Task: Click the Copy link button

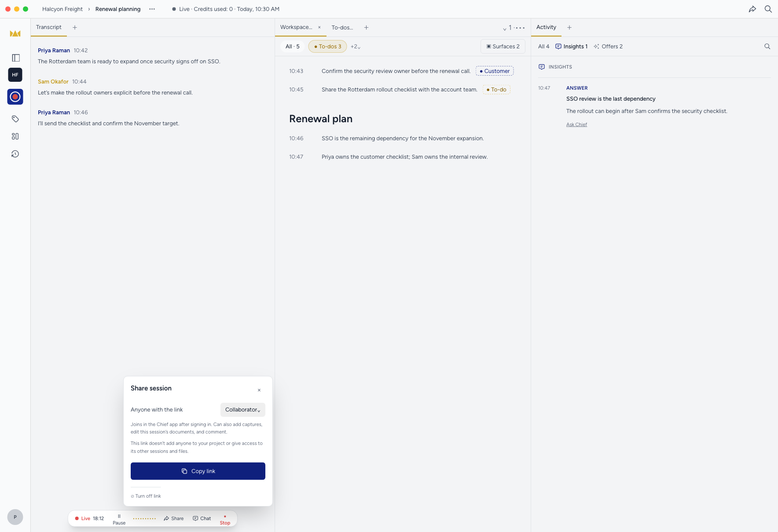Action: 198,471
